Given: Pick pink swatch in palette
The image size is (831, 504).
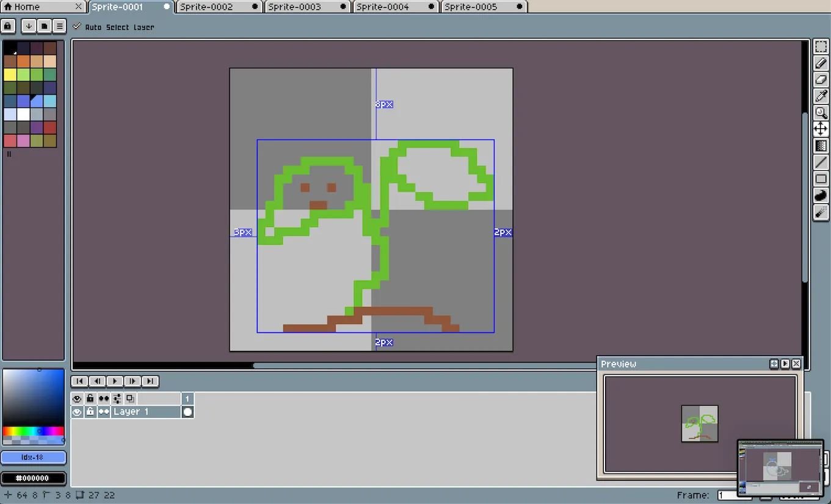Looking at the screenshot, I should point(23,140).
